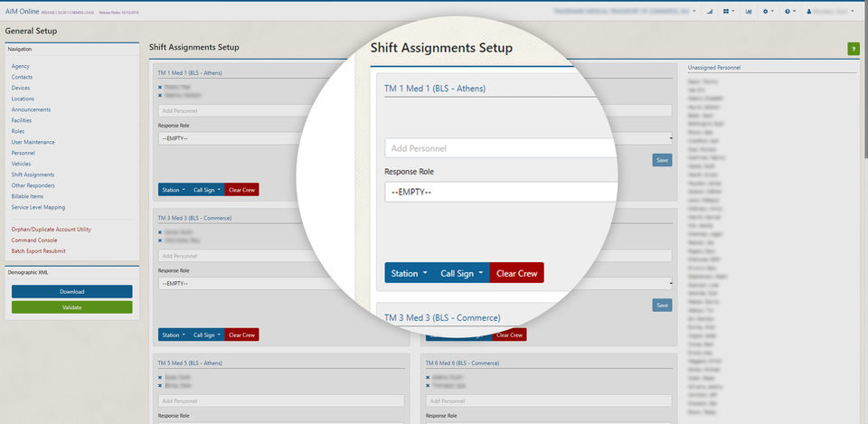Click the green question mark help button
Image resolution: width=868 pixels, height=424 pixels.
click(854, 49)
